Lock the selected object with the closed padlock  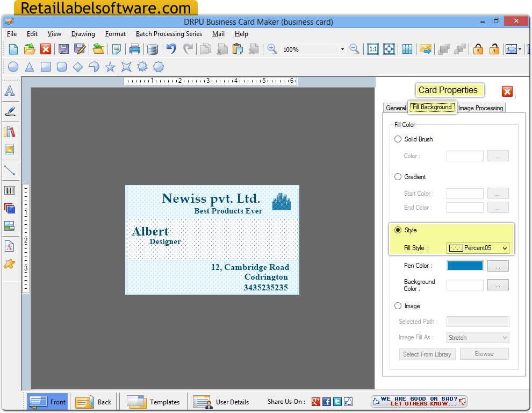coord(478,49)
